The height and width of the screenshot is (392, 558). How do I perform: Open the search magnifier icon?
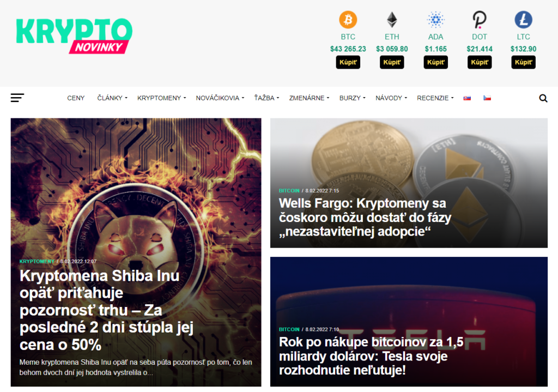(543, 98)
